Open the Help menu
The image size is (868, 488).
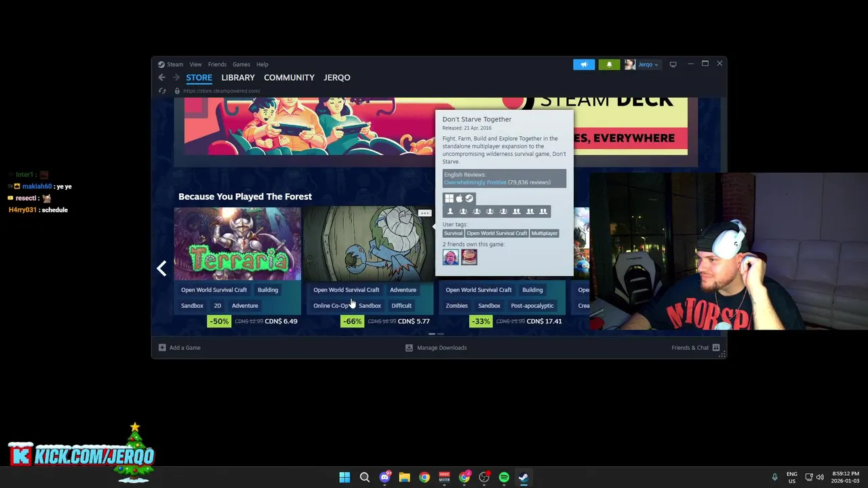(262, 64)
